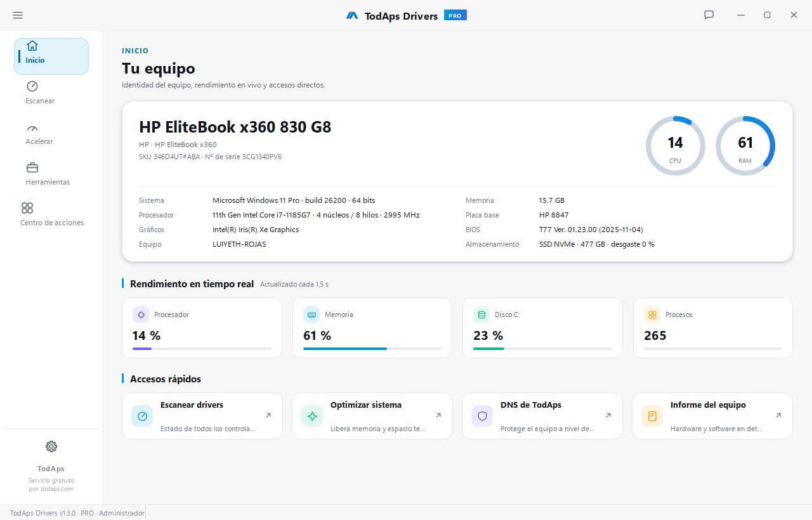
Task: Click the feedback chat bubble icon
Action: pos(709,15)
